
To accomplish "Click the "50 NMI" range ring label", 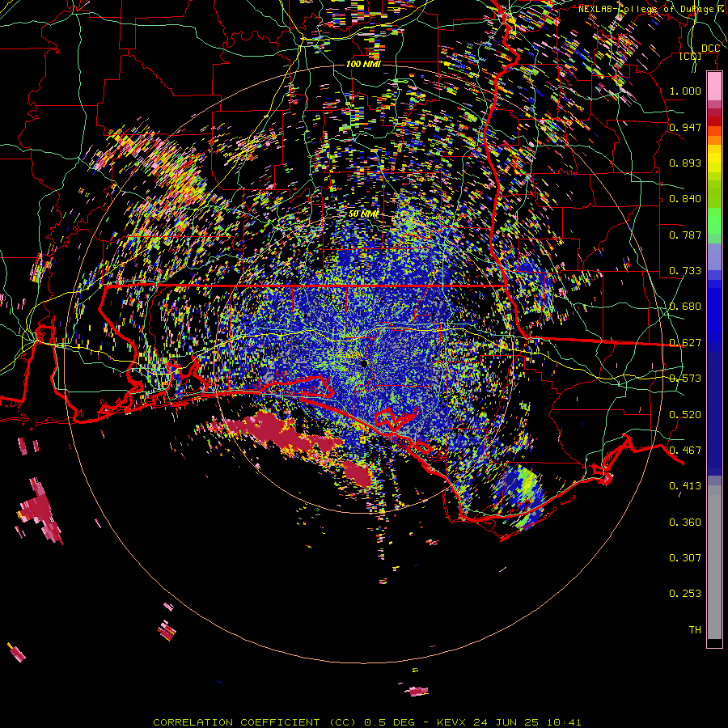I will (x=363, y=214).
